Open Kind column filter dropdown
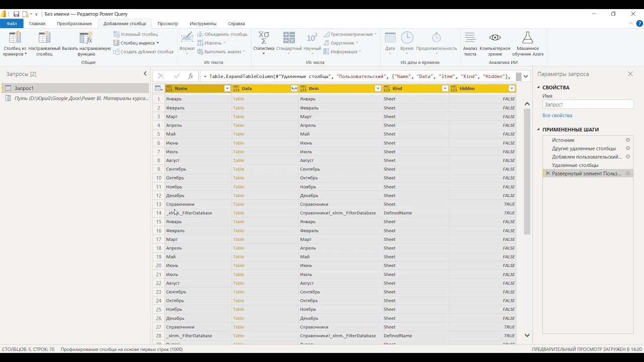644x362 pixels. 445,88
